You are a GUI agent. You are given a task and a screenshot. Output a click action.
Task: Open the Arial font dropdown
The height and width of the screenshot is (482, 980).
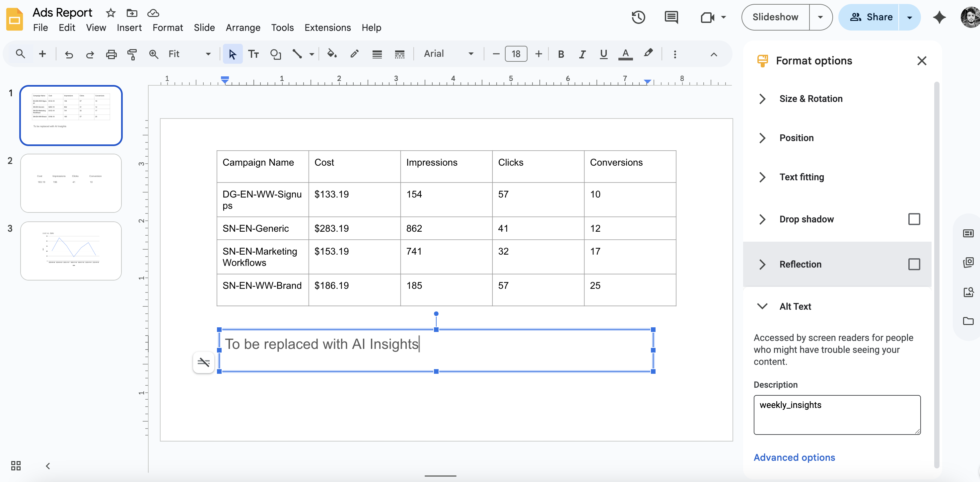pyautogui.click(x=449, y=54)
